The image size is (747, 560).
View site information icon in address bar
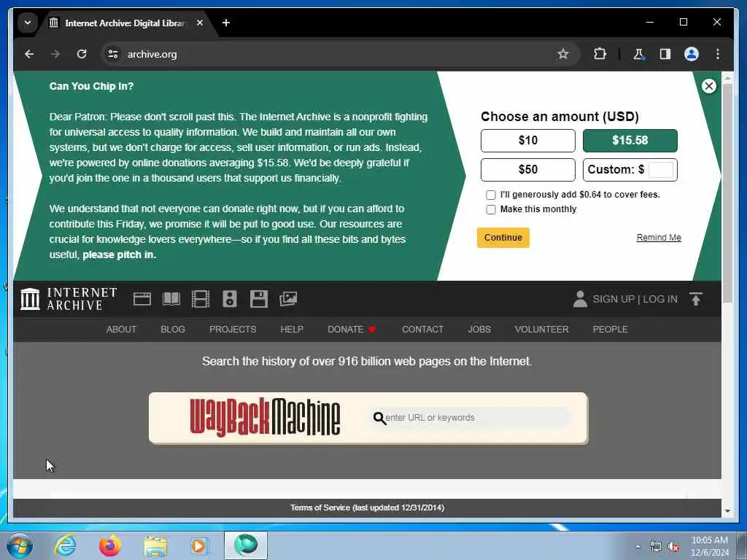click(x=113, y=54)
